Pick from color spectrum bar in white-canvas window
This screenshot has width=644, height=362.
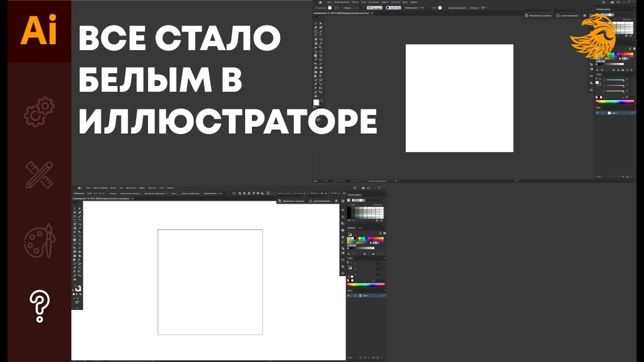(x=366, y=285)
